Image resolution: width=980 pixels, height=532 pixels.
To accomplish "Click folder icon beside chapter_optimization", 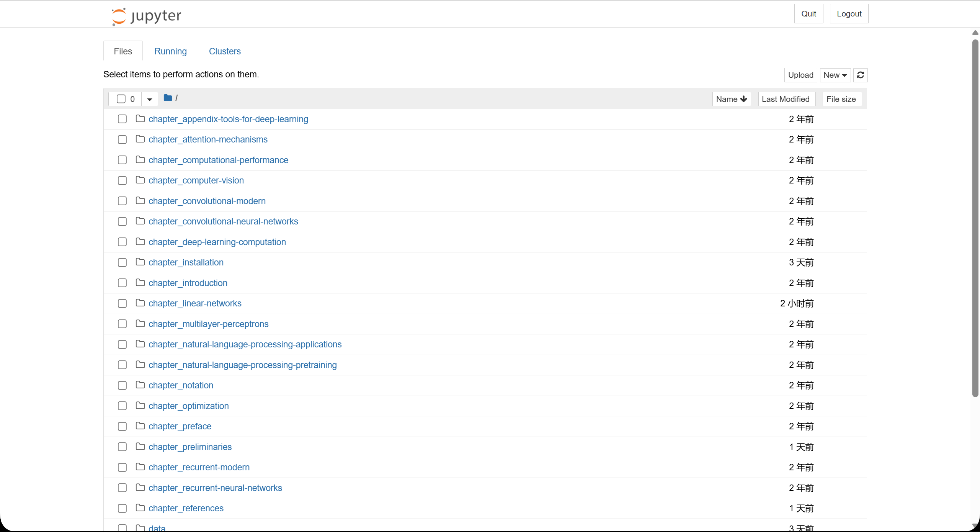I will click(140, 406).
